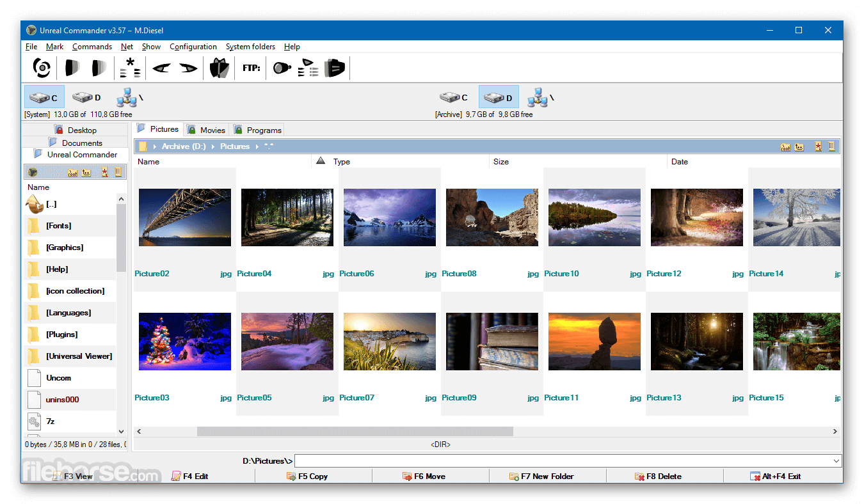Click the second half-shaded panel icon in the toolbar
864x504 pixels.
99,67
